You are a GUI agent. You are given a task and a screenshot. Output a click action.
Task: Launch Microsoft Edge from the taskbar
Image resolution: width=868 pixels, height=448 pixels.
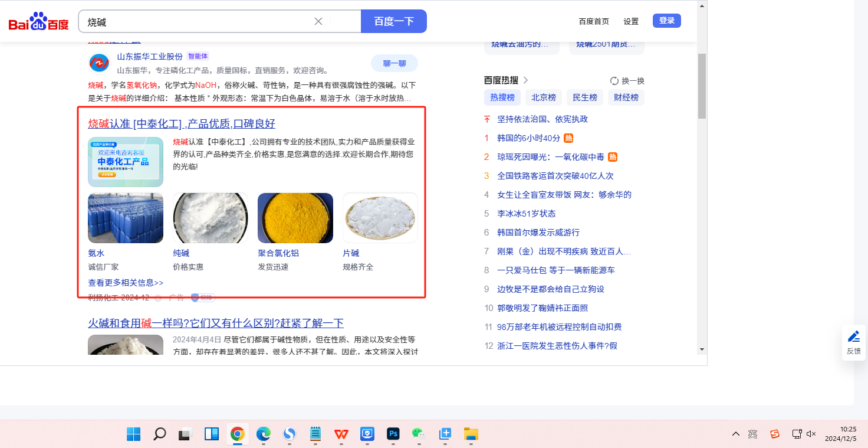264,434
